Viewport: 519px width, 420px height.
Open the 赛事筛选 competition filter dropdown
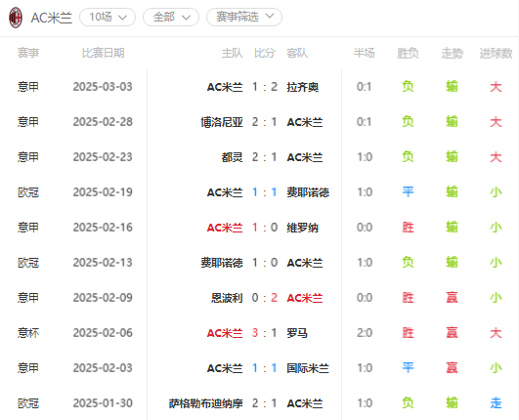click(244, 17)
